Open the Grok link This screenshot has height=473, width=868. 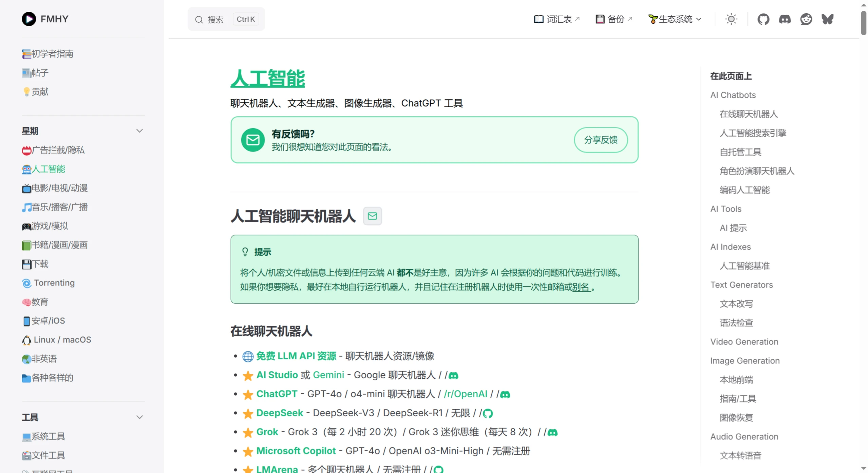[x=267, y=432]
